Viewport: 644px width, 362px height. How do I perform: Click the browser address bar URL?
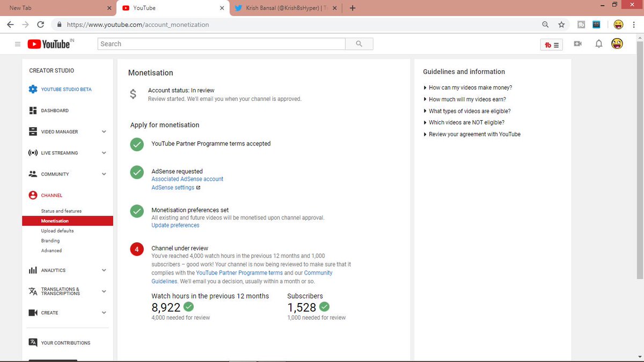[x=138, y=25]
